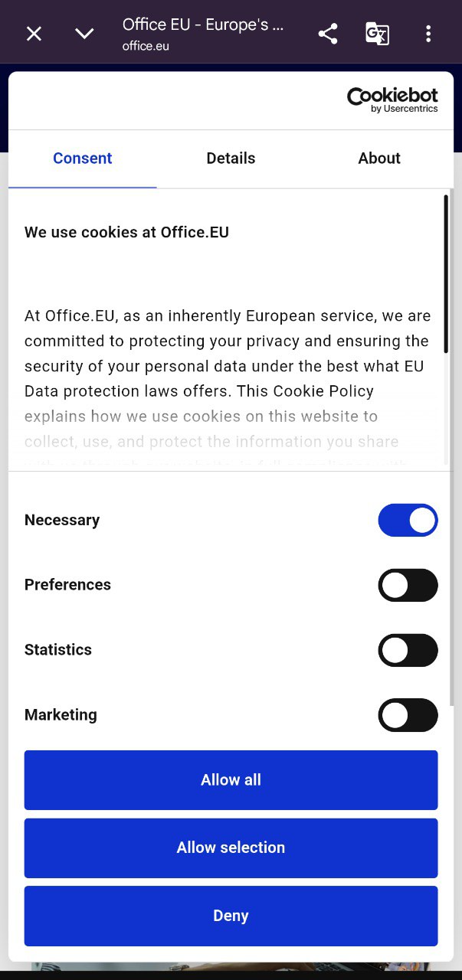Collapse the page with the down chevron
Screen dimensions: 462x980
click(84, 33)
